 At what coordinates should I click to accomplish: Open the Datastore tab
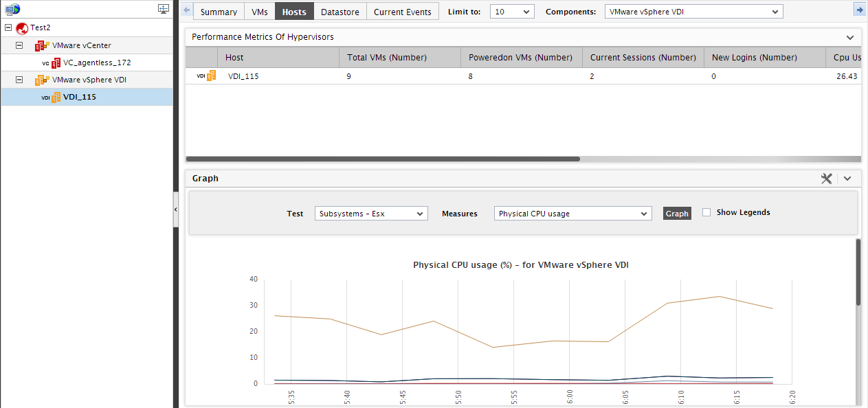tap(340, 12)
